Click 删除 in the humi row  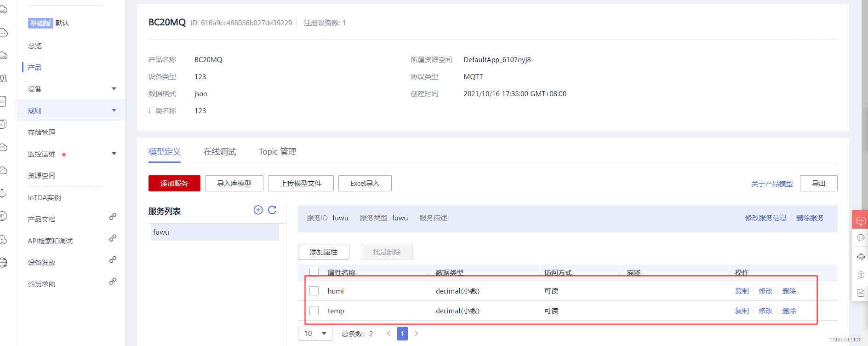click(789, 291)
